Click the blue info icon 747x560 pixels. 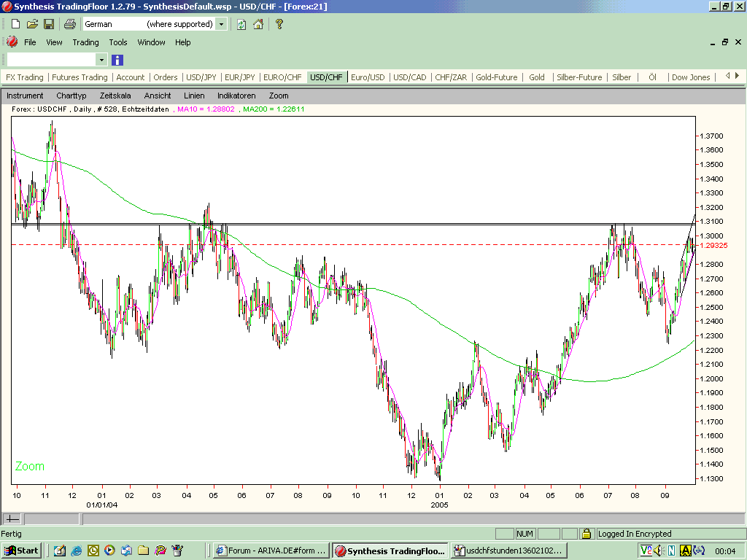pos(117,60)
